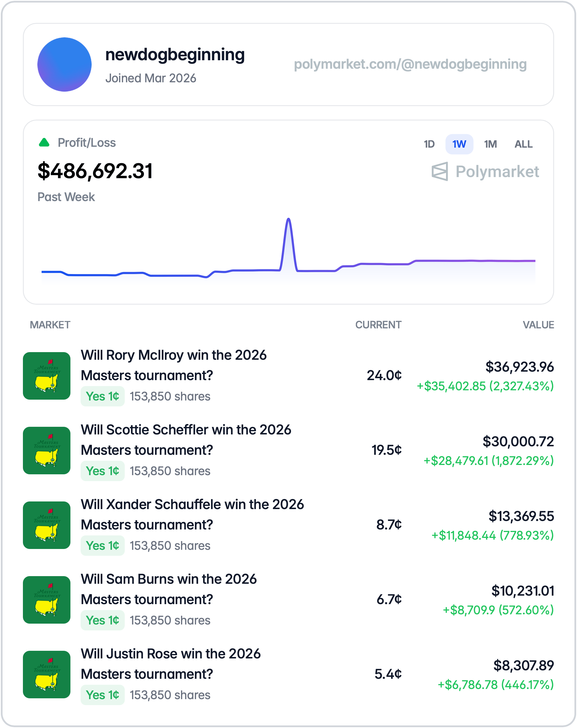
Task: Click the Masters thumbnail for Rory McIlroy market
Action: [47, 376]
